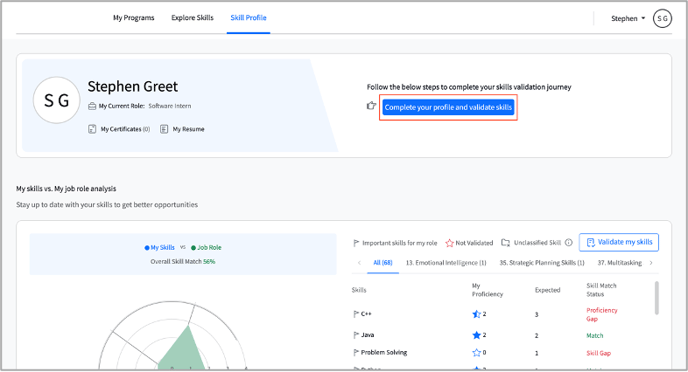Click the flag icon beside C++ skill
This screenshot has width=688, height=372.
point(356,314)
